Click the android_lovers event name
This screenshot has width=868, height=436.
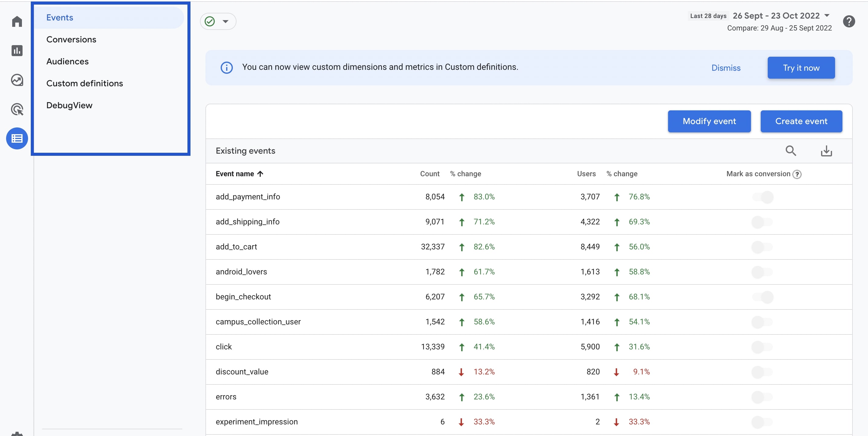[241, 272]
